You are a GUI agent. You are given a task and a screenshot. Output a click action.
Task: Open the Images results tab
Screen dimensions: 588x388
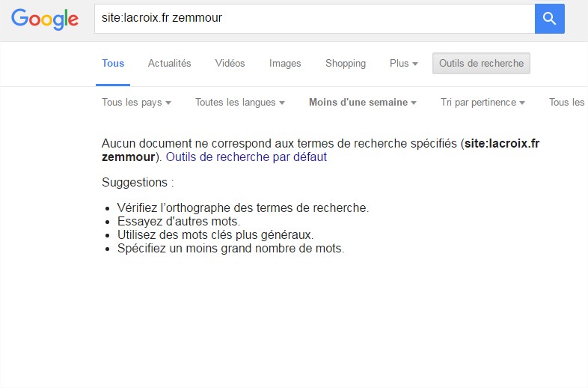(x=285, y=64)
